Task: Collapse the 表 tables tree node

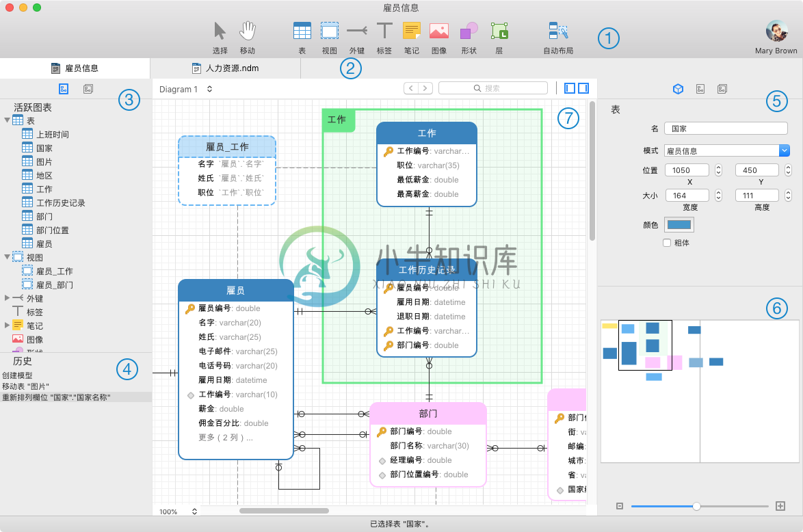Action: point(7,120)
